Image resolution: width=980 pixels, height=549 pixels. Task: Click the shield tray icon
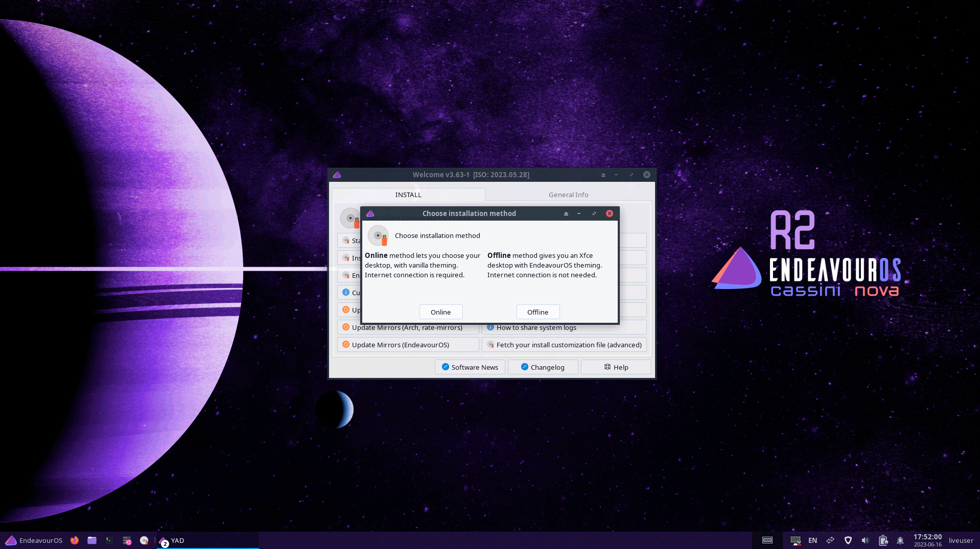[x=848, y=540]
